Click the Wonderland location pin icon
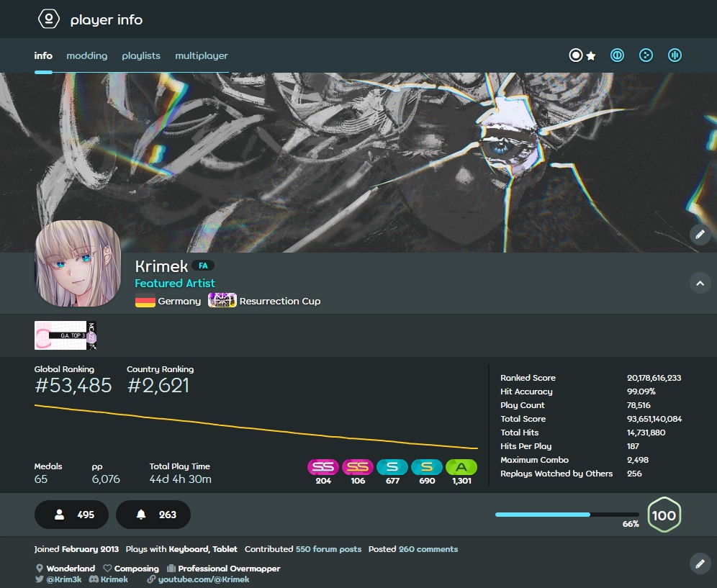The height and width of the screenshot is (588, 717). [40, 569]
